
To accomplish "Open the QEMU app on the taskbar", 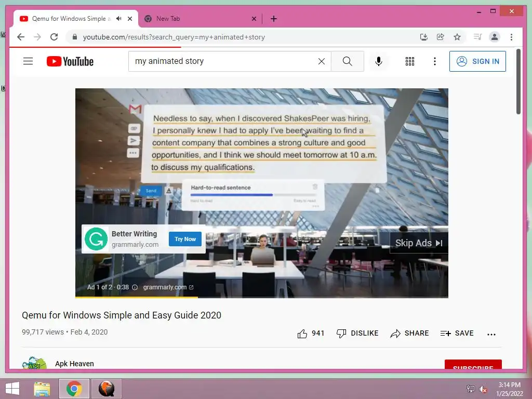I will click(x=106, y=389).
